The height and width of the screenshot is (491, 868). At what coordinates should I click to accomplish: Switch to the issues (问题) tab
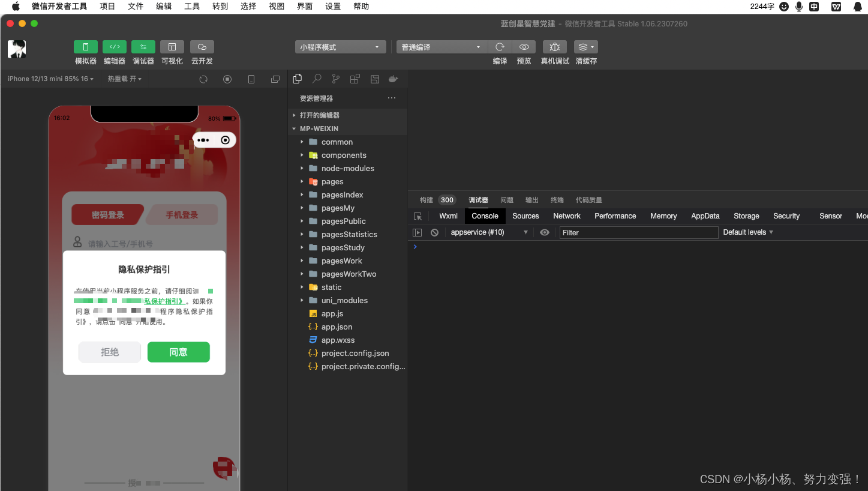pyautogui.click(x=507, y=200)
